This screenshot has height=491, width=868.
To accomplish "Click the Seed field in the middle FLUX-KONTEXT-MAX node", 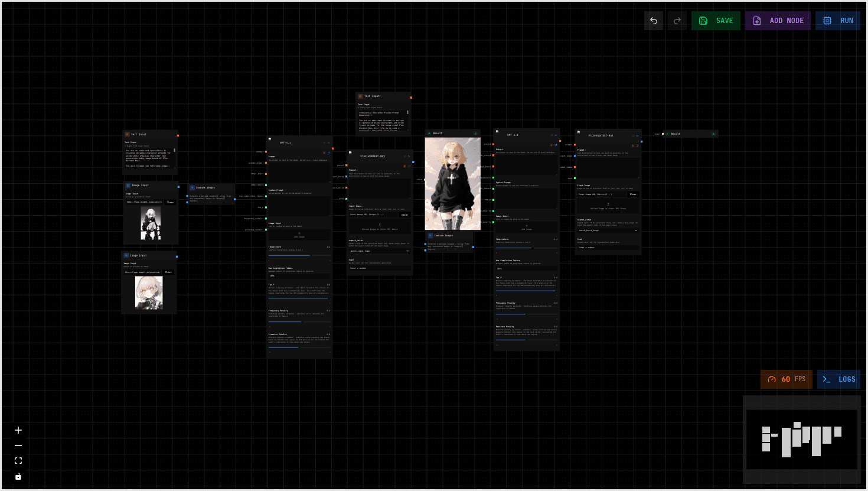I will click(x=380, y=268).
